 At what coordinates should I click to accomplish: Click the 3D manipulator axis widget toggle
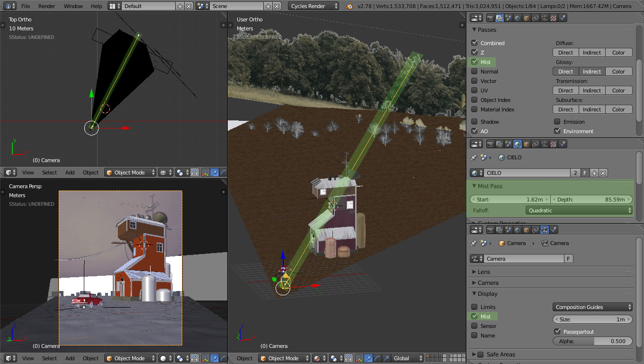point(359,358)
